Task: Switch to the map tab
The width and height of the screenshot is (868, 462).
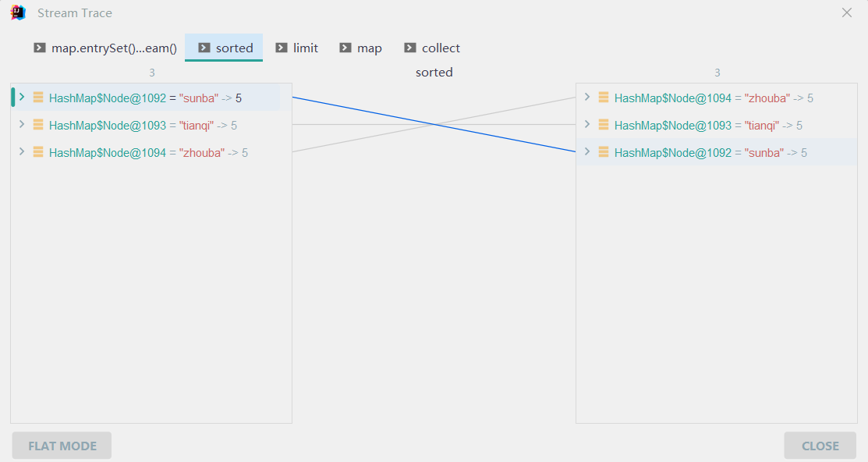Action: (x=360, y=48)
